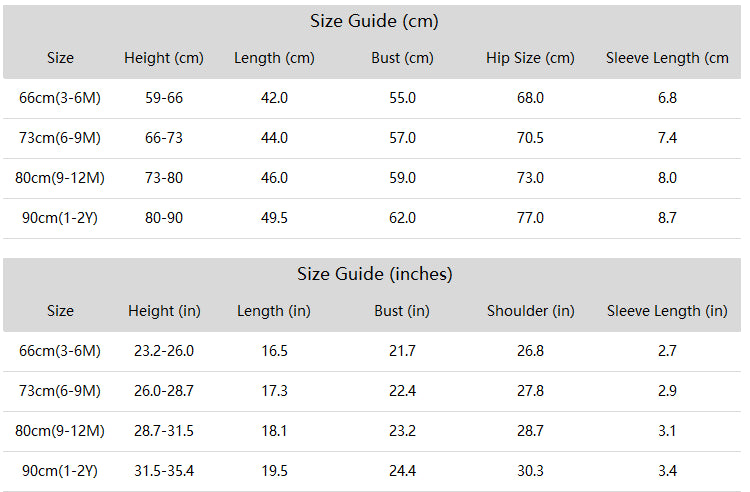Click the 'Size Guide (cm)' title
The height and width of the screenshot is (492, 750).
click(x=374, y=21)
